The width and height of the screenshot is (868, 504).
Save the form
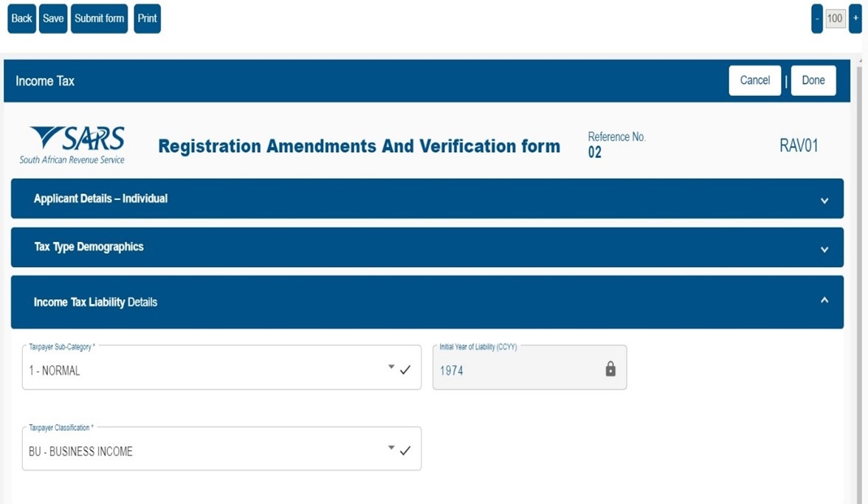[53, 18]
